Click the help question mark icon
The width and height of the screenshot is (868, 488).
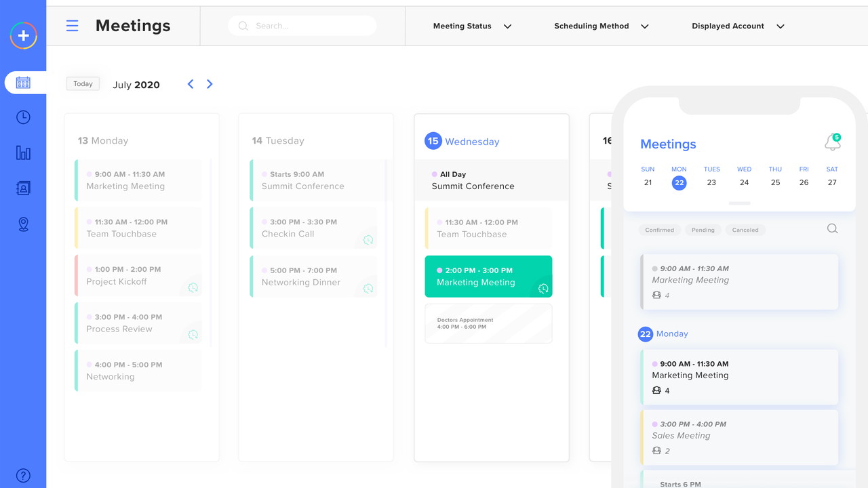click(23, 475)
